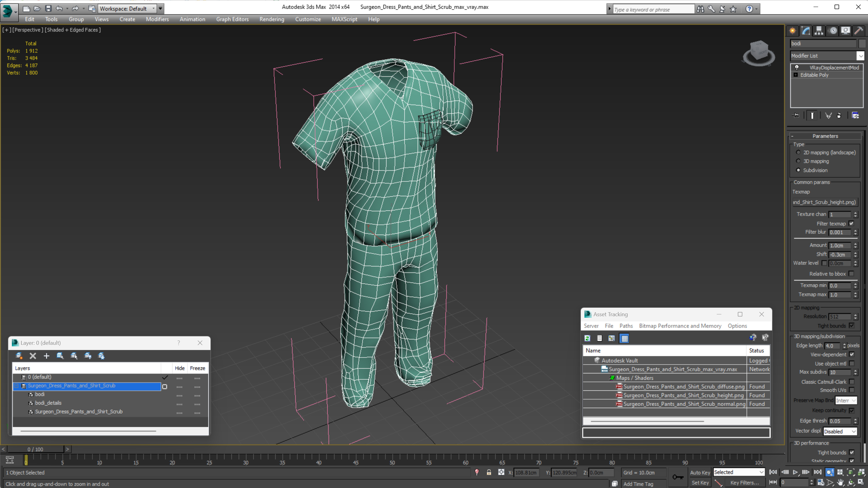868x488 pixels.
Task: Enable 3D mapping radio button
Action: [x=798, y=161]
